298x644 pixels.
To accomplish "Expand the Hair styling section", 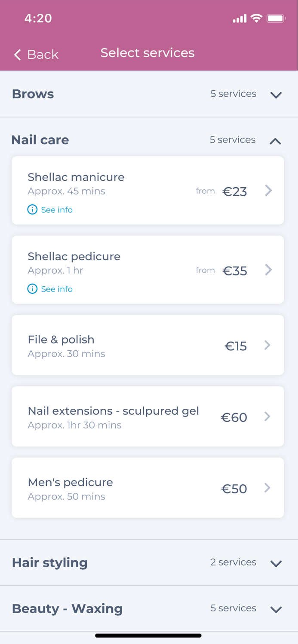I will (x=276, y=563).
